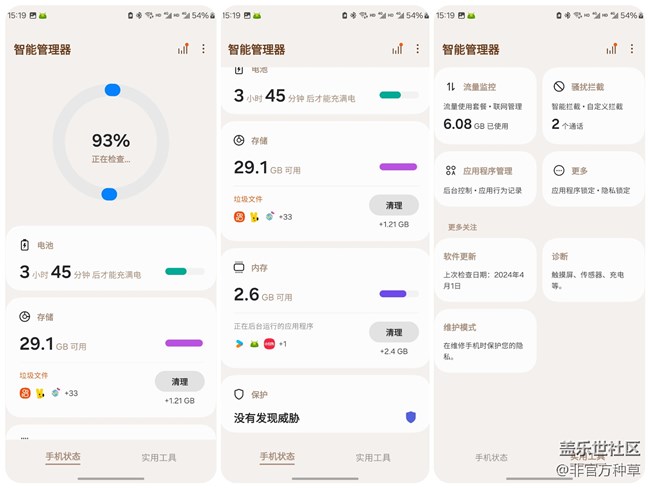This screenshot has height=488, width=650.
Task: Tap the 更多 circled ellipsis icon
Action: coord(557,171)
